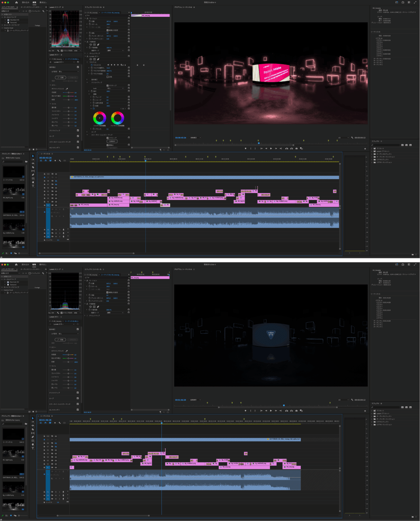Click Auto button in lower Lumetri Color
Image resolution: width=420 pixels, height=521 pixels.
[x=61, y=340]
